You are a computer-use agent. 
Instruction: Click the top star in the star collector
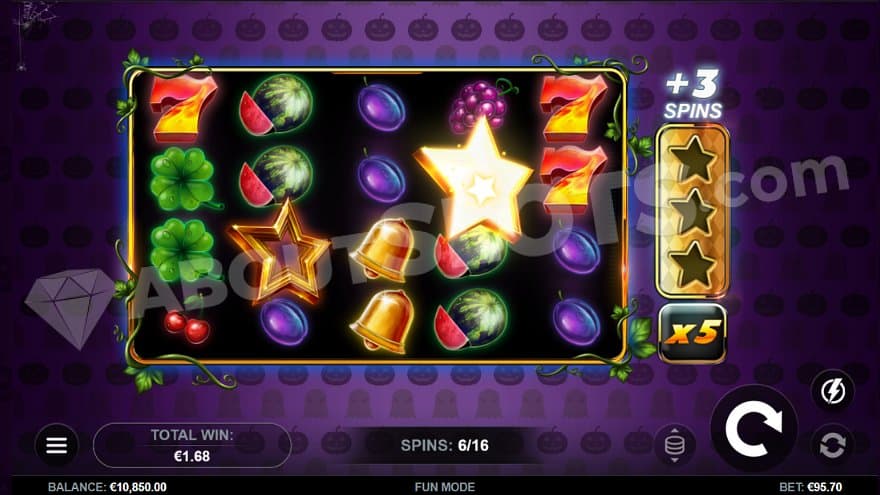(693, 159)
